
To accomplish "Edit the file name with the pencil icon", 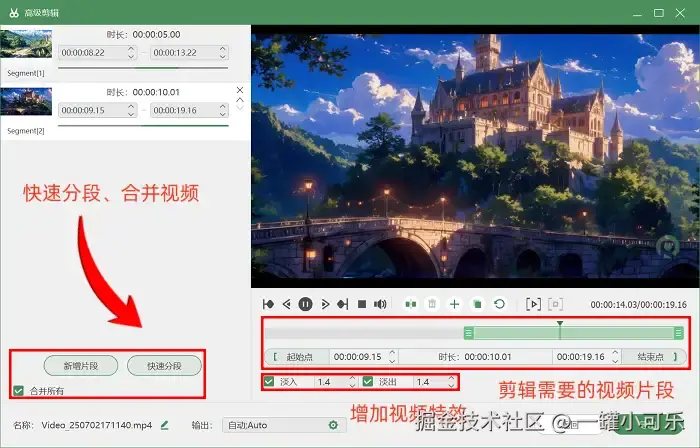I will tap(164, 425).
